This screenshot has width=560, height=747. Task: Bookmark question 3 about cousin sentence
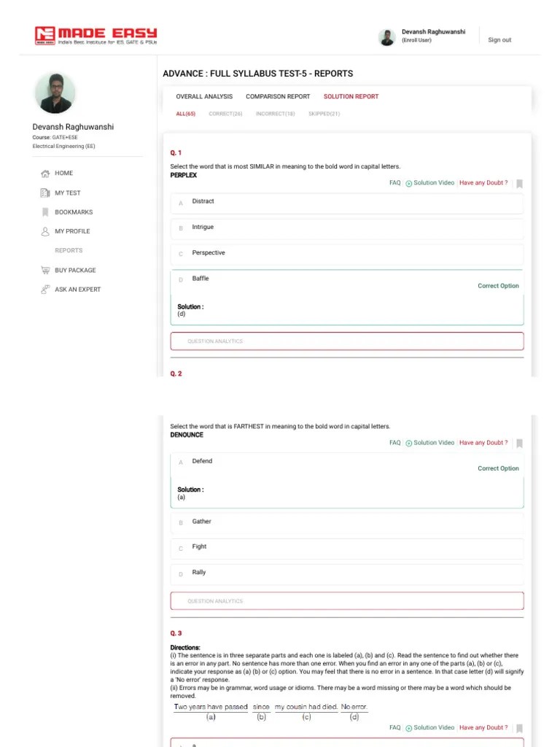[519, 729]
